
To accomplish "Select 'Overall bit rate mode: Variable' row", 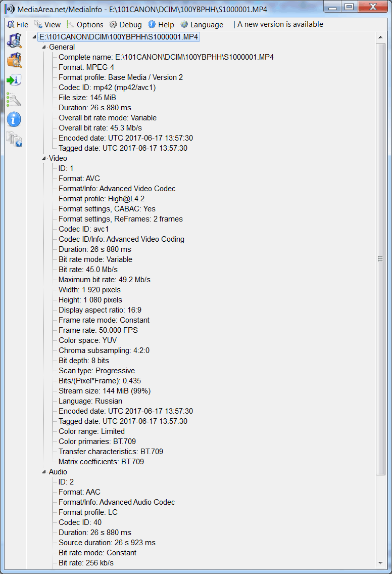I will 108,118.
